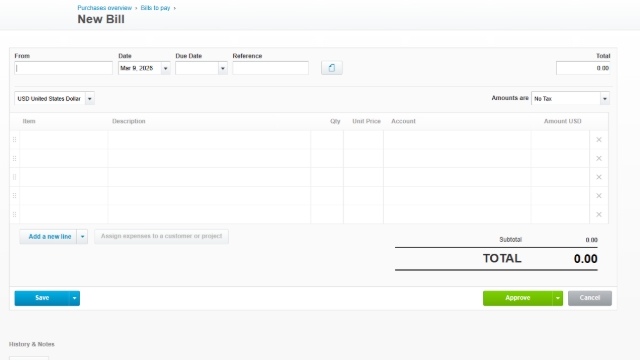Image resolution: width=640 pixels, height=360 pixels.
Task: Expand the USD United States Dollar currency dropdown
Action: (89, 98)
